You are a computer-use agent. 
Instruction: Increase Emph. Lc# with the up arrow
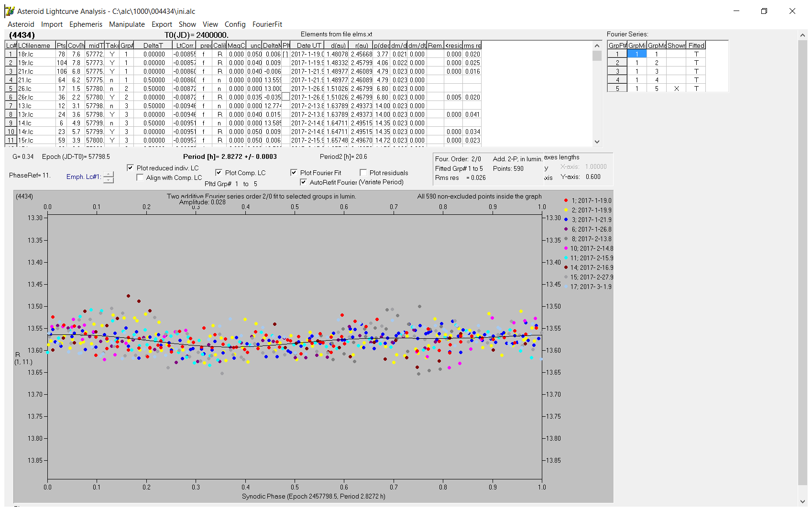tap(109, 174)
